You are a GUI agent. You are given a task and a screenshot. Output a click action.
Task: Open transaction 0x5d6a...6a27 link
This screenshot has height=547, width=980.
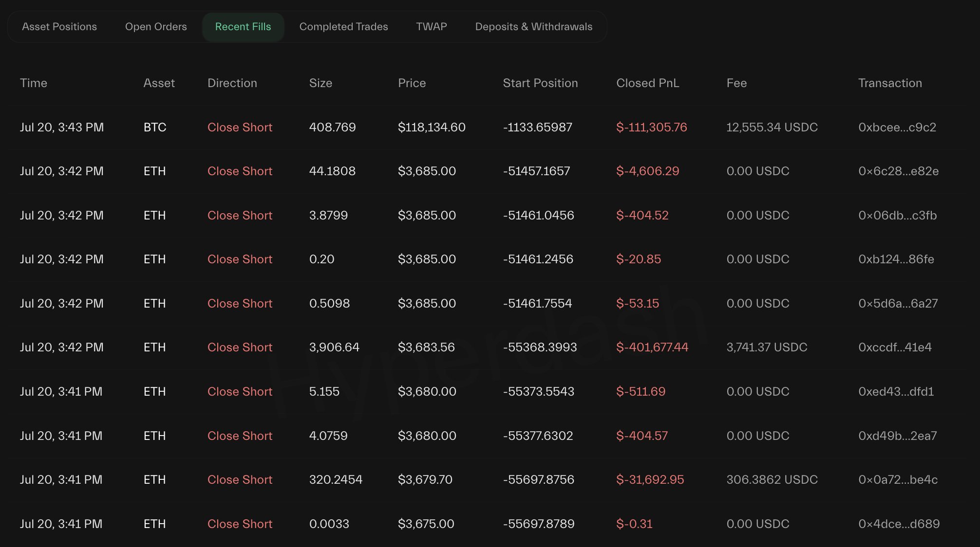pyautogui.click(x=898, y=304)
